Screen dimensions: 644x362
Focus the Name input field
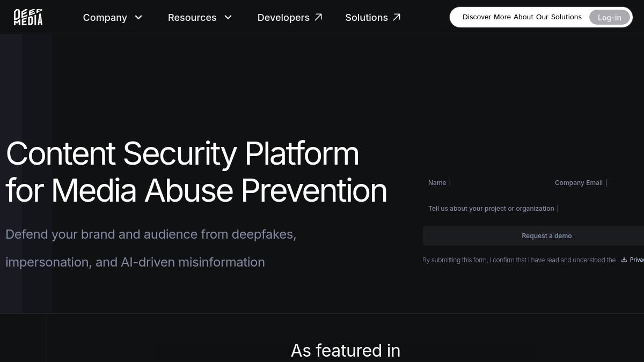point(483,183)
